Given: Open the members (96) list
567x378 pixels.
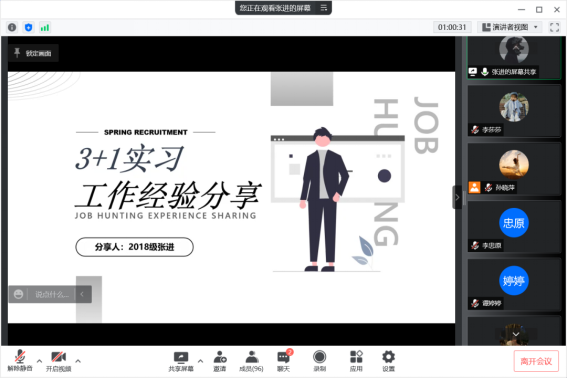Looking at the screenshot, I should [252, 361].
